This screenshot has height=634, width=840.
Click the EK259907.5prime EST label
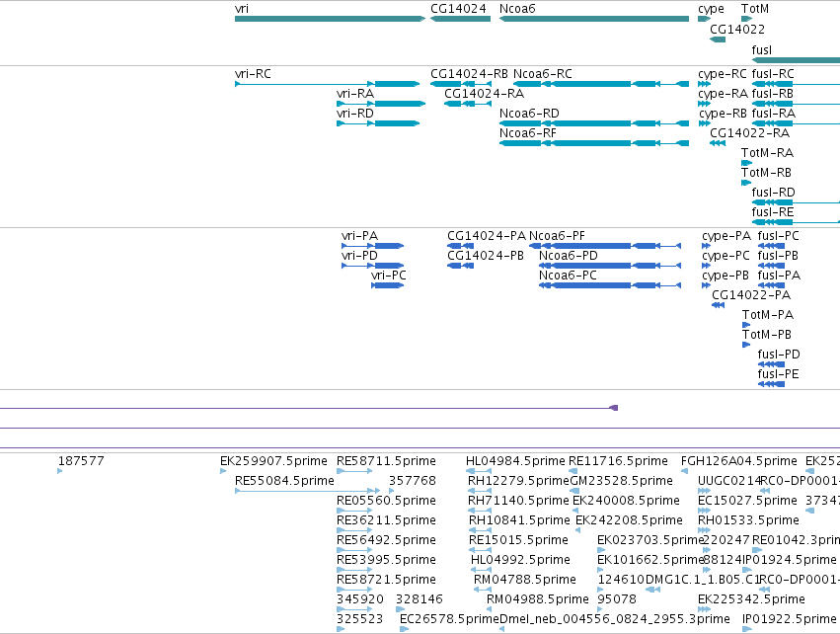click(273, 461)
